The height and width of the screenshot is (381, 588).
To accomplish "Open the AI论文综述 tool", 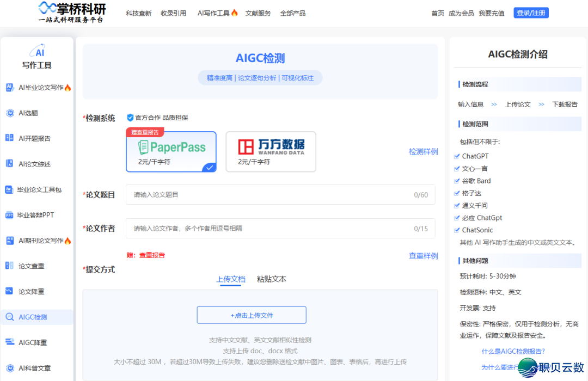I will point(36,164).
